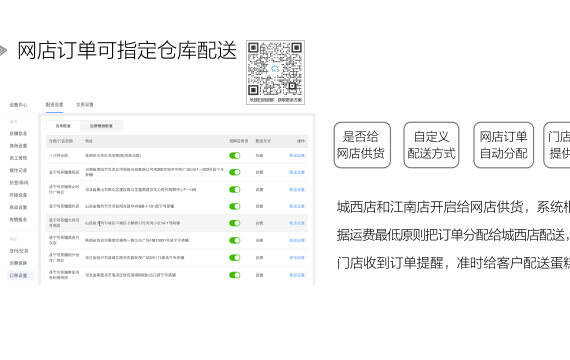Toggle the switch in the highlighted fifth row

pyautogui.click(x=234, y=223)
